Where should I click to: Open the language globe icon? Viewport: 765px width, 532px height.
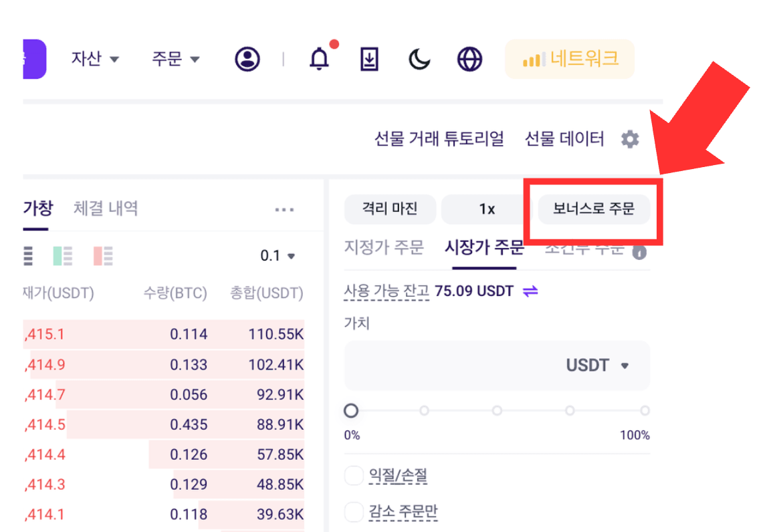pos(469,59)
